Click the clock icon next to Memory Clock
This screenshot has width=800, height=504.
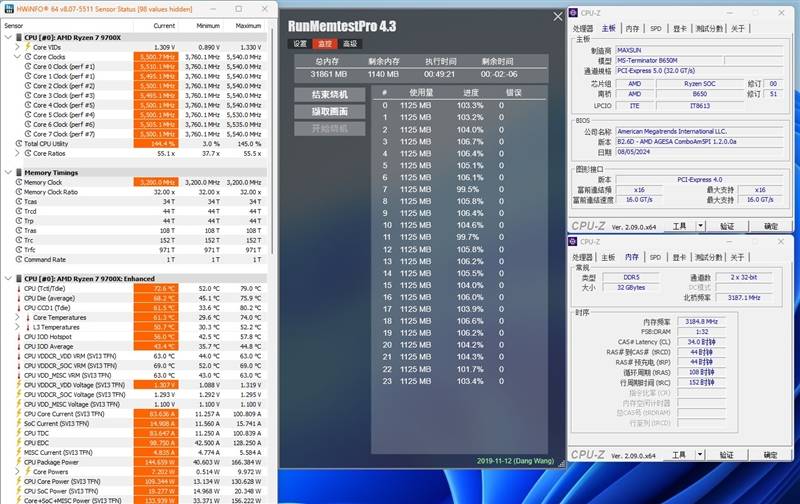pyautogui.click(x=17, y=182)
